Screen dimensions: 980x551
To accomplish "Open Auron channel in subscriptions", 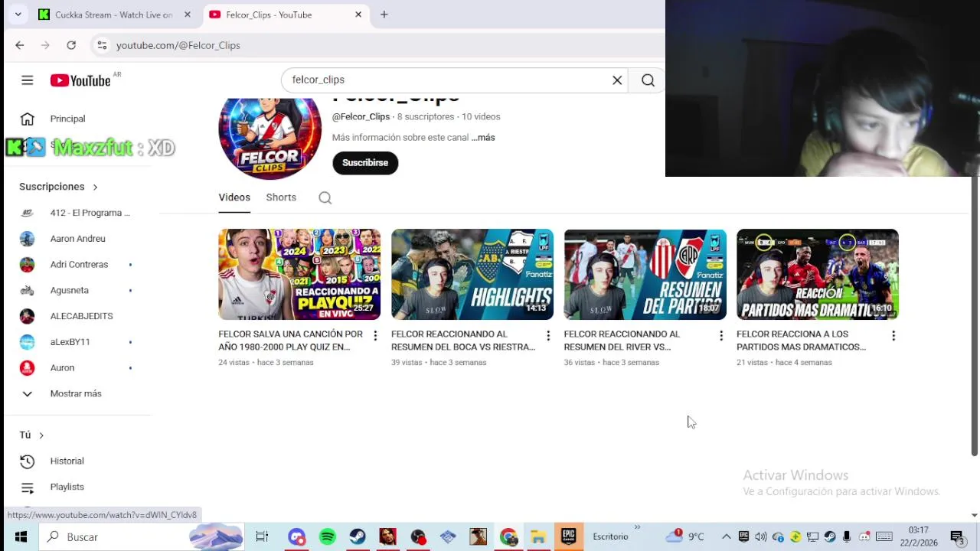I will click(77, 368).
